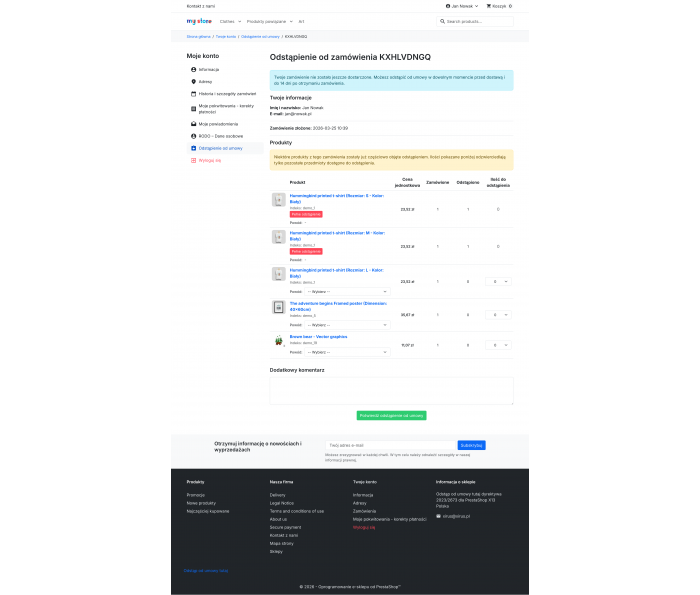700x595 pixels.
Task: Click the Dodatkowy komentarz text area
Action: tap(391, 390)
